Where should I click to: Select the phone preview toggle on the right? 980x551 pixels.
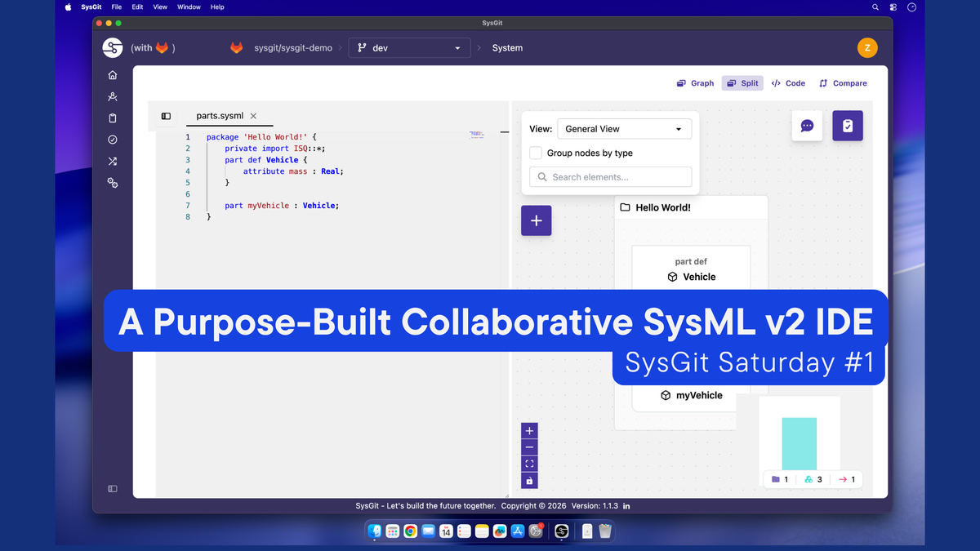847,126
